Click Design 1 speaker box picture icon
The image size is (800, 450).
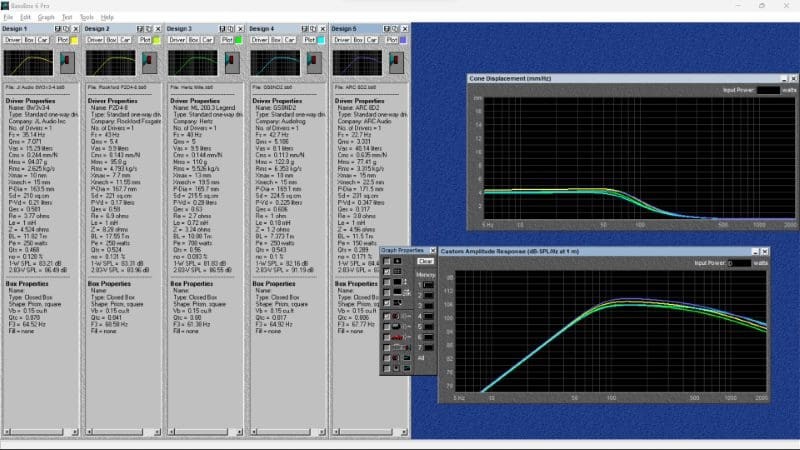pyautogui.click(x=67, y=63)
